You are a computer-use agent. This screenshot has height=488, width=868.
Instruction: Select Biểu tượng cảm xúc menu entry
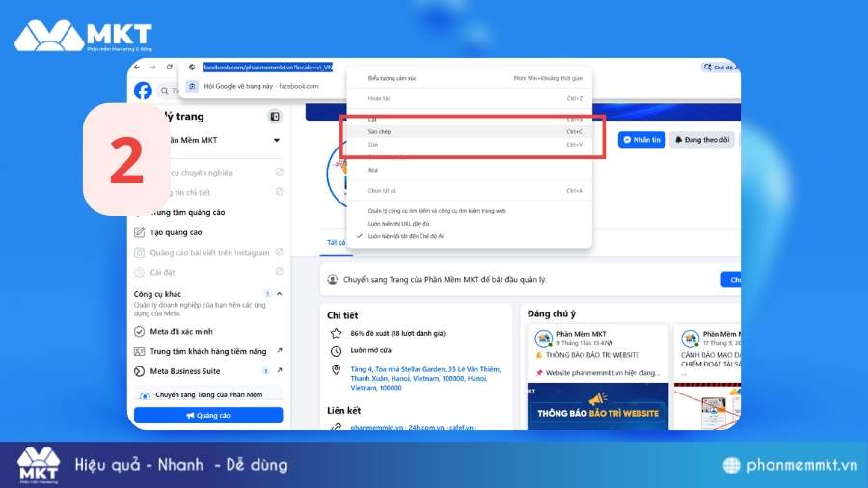(470, 78)
